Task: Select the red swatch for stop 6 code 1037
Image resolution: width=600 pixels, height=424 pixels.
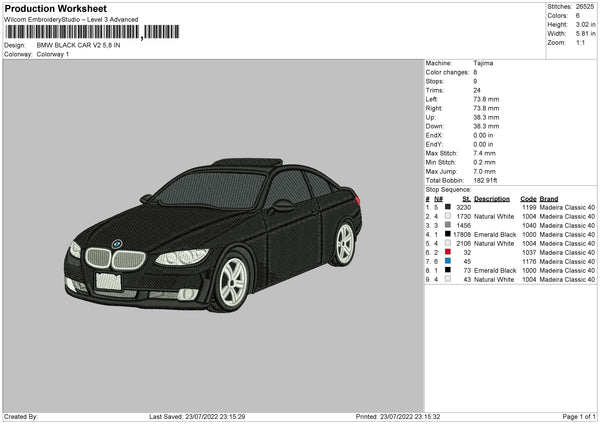Action: 448,252
